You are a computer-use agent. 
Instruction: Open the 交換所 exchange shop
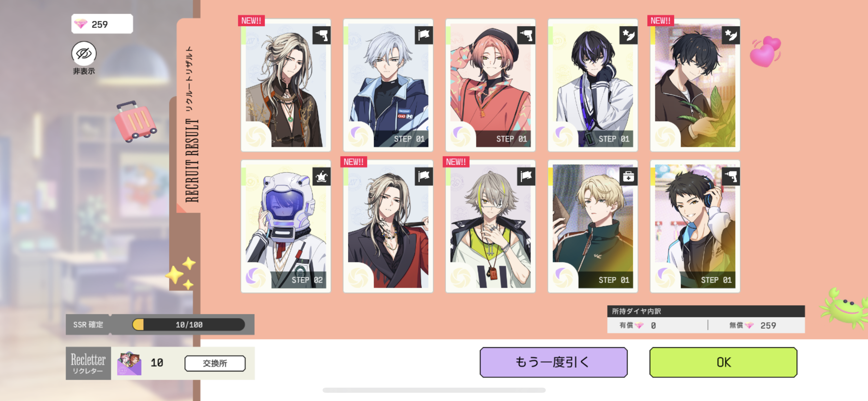[x=215, y=363]
